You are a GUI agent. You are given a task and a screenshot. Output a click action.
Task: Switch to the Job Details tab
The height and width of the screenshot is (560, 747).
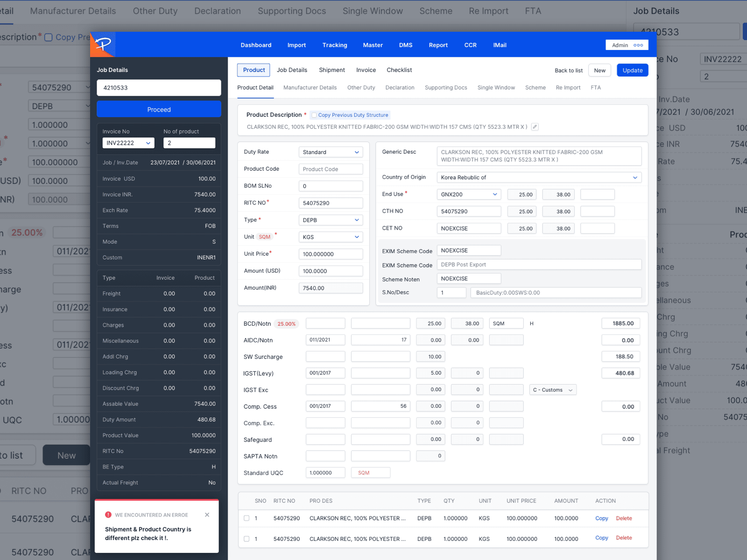pyautogui.click(x=292, y=70)
